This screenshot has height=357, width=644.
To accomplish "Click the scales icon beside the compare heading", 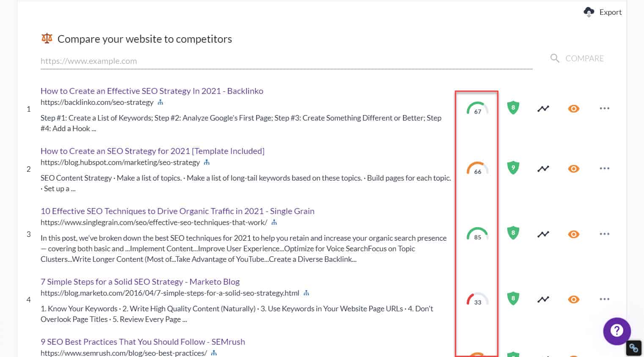I will click(47, 38).
